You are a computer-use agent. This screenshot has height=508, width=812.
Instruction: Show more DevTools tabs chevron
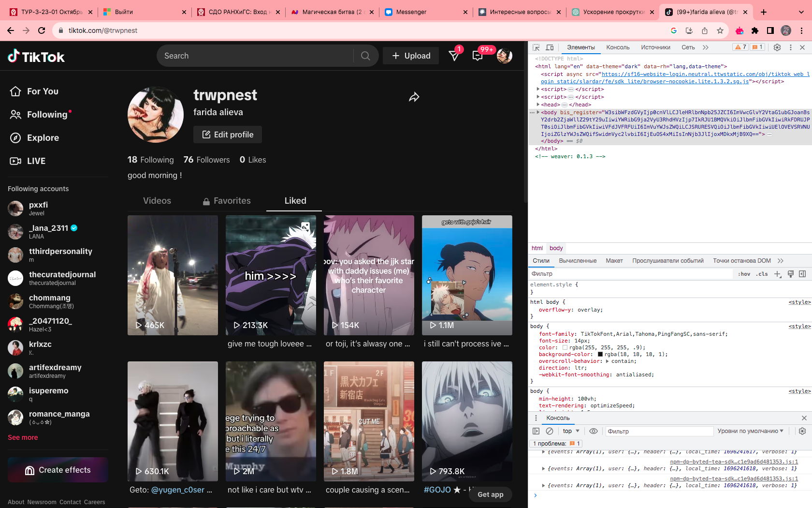pos(706,47)
